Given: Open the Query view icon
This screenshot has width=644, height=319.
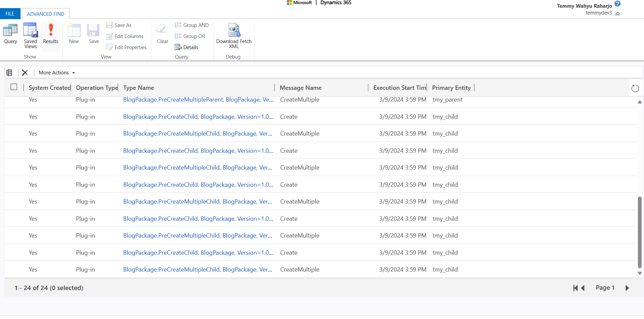Looking at the screenshot, I should [x=10, y=34].
